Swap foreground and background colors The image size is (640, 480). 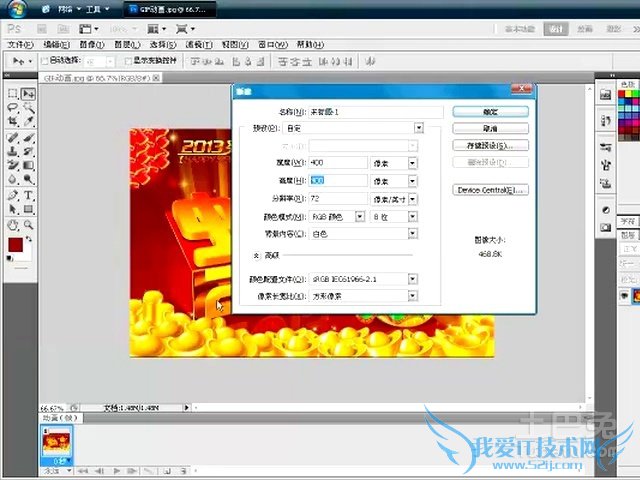pyautogui.click(x=29, y=239)
